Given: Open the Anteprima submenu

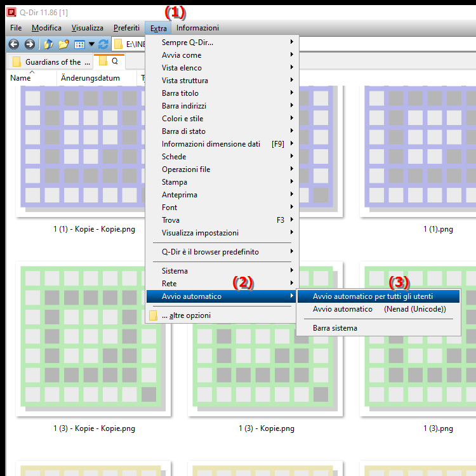Looking at the screenshot, I should [222, 195].
